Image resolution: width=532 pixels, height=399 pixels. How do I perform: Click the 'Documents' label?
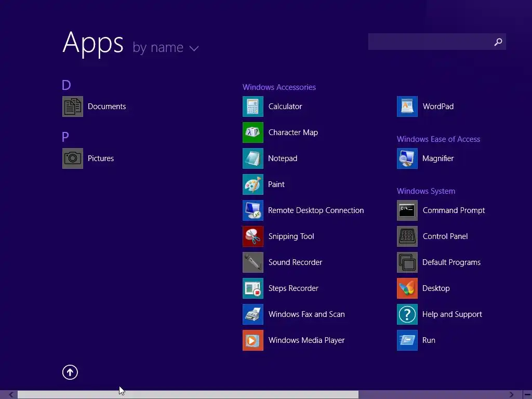point(107,107)
